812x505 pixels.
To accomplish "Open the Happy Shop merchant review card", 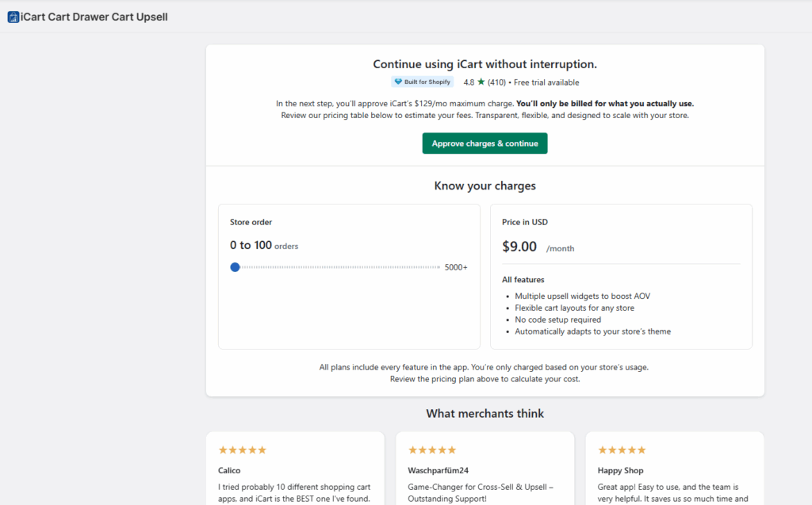I will 674,476.
